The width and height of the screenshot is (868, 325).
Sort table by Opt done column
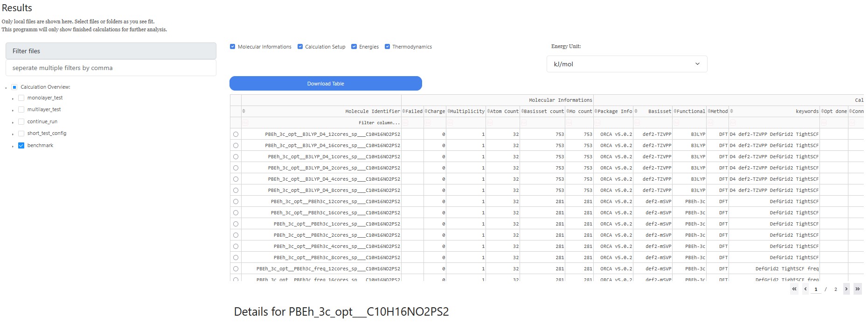[823, 111]
